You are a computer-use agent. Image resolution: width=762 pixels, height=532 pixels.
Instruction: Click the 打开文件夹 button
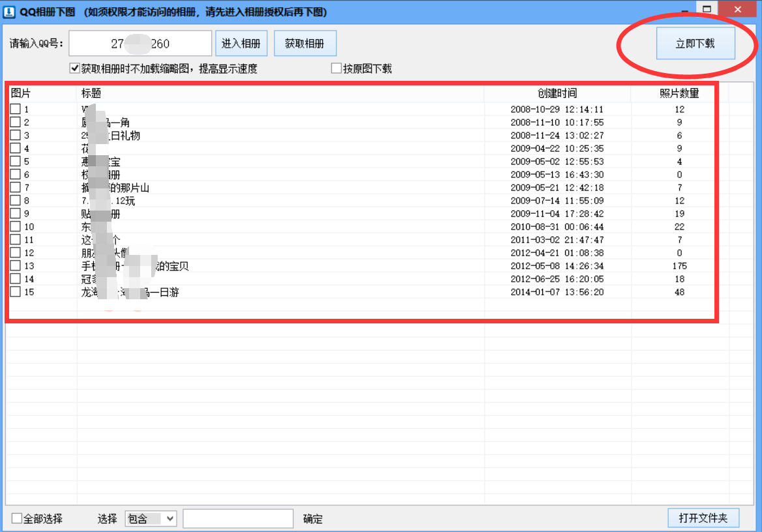703,518
